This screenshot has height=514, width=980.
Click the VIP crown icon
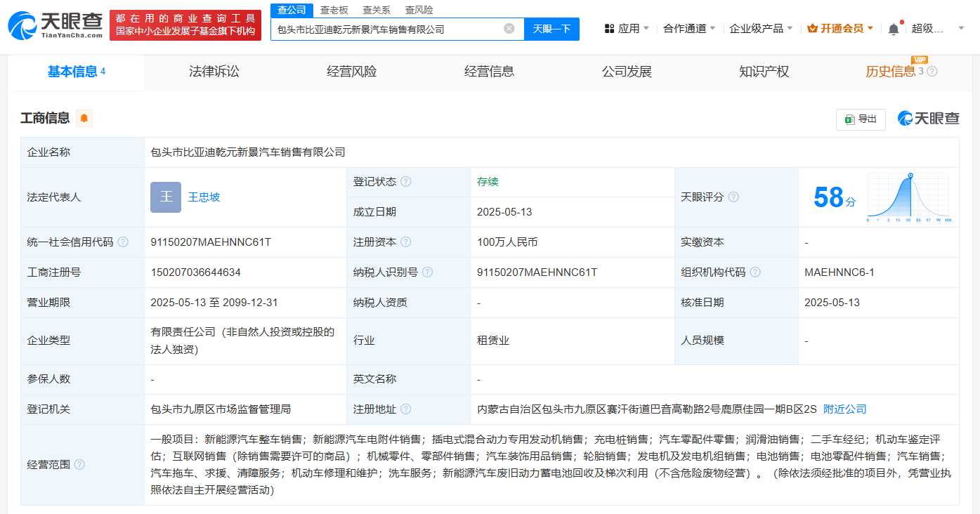click(813, 29)
